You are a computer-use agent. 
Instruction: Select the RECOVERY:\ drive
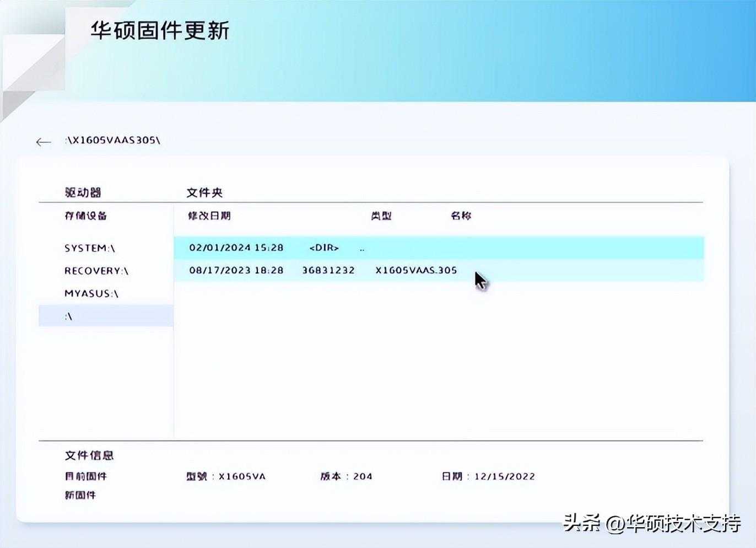96,271
